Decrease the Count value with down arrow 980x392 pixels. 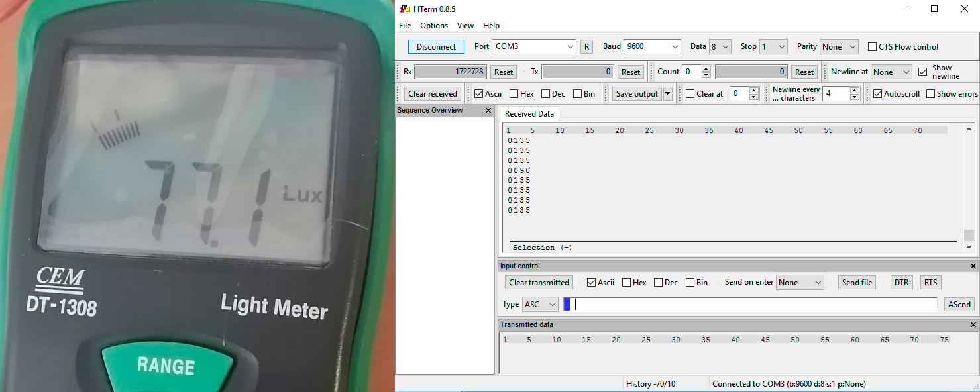pos(706,75)
